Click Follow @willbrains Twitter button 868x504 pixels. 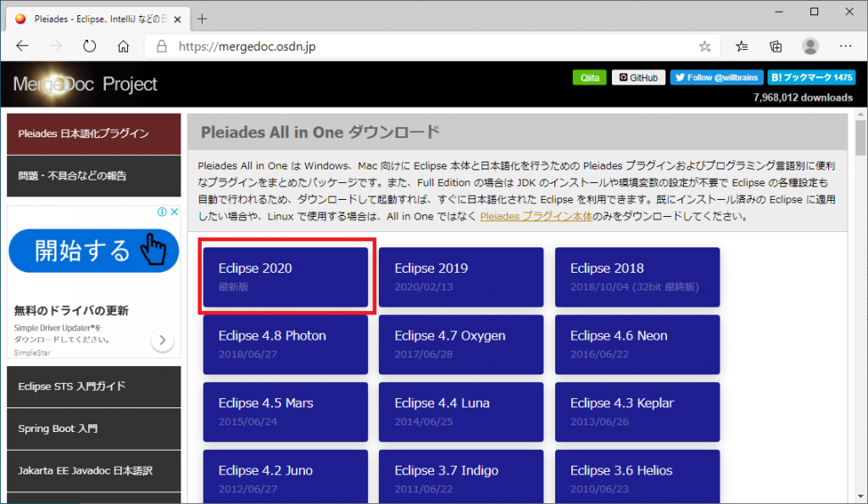[717, 77]
